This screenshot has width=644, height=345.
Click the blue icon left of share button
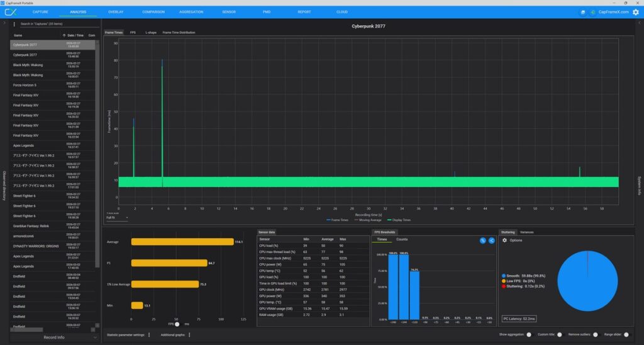482,240
